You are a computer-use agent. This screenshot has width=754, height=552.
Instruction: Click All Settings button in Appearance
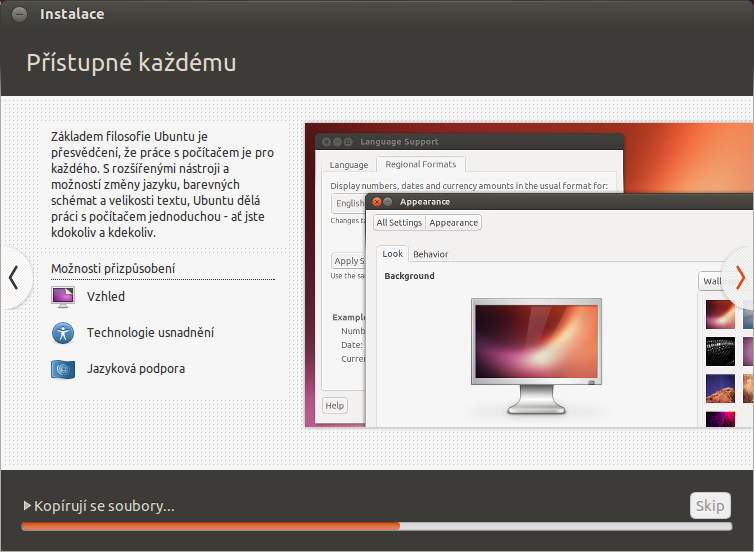399,223
